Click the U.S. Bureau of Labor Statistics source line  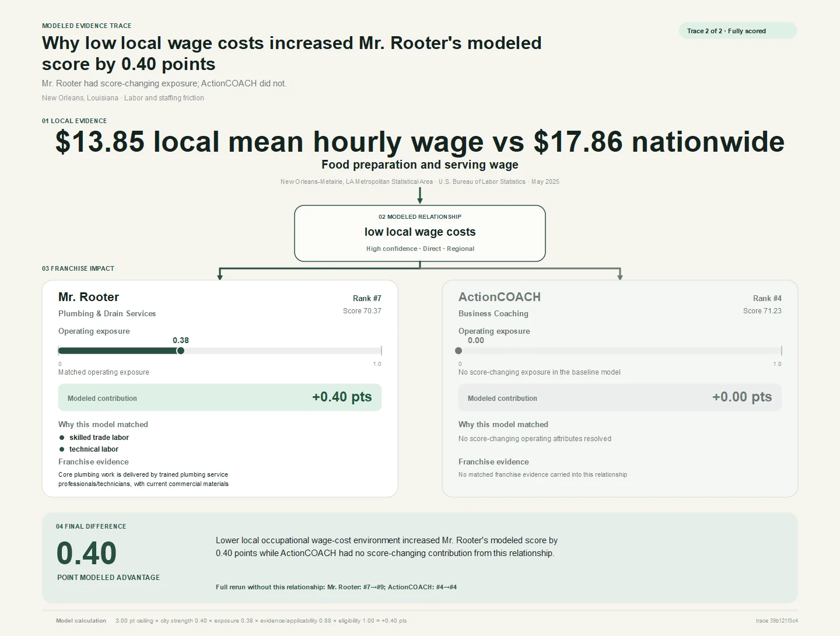(x=420, y=181)
